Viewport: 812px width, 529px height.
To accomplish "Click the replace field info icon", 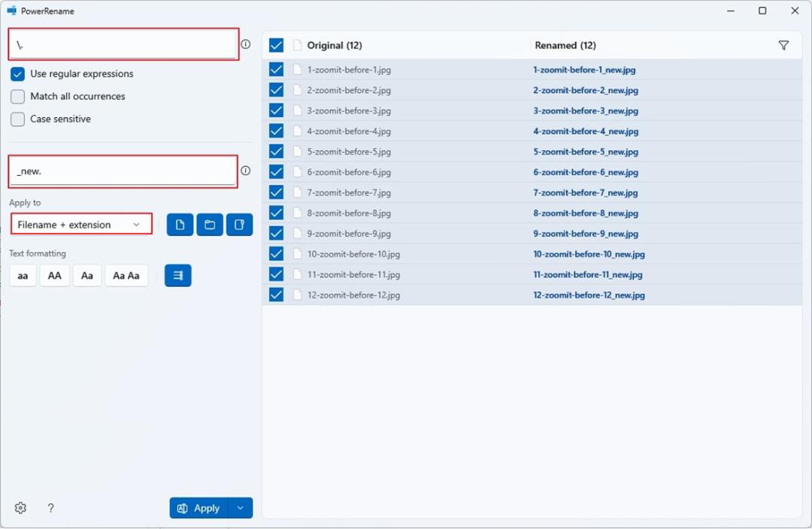I will (245, 171).
